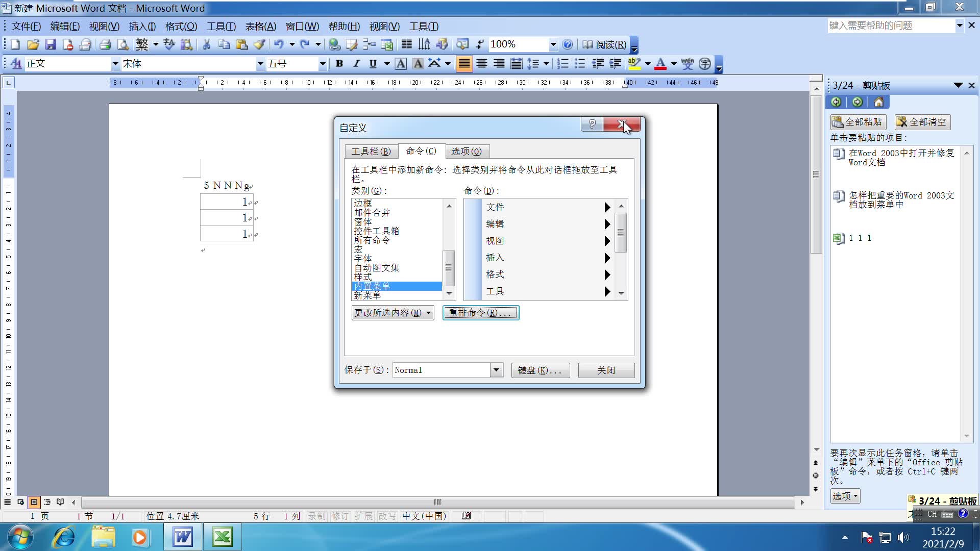
Task: Click the Italic formatting icon
Action: pyautogui.click(x=356, y=63)
